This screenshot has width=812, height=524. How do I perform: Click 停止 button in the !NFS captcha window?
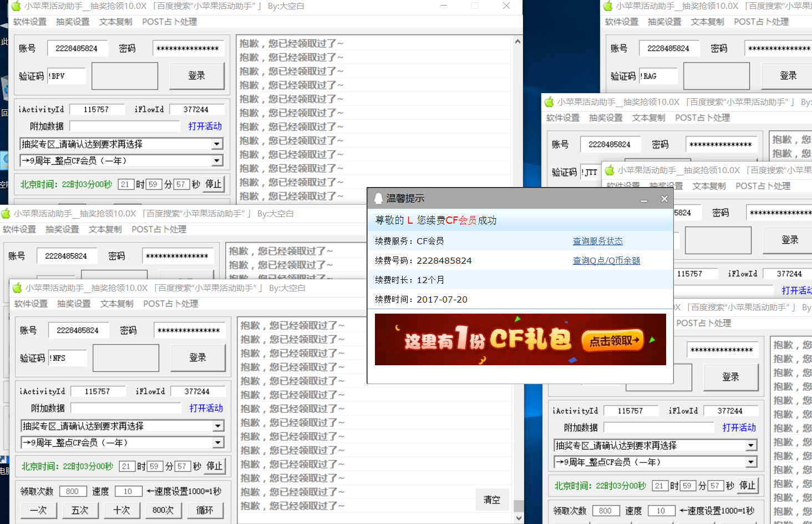[215, 466]
